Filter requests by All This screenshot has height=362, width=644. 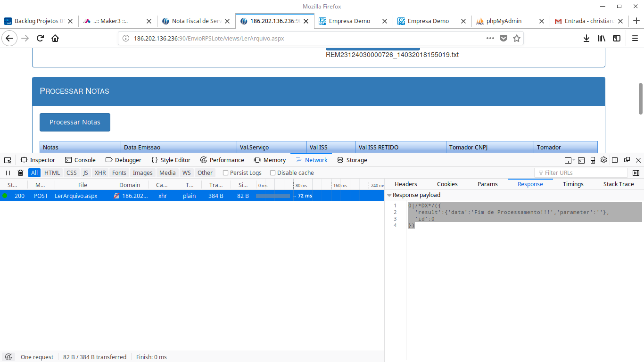click(34, 173)
